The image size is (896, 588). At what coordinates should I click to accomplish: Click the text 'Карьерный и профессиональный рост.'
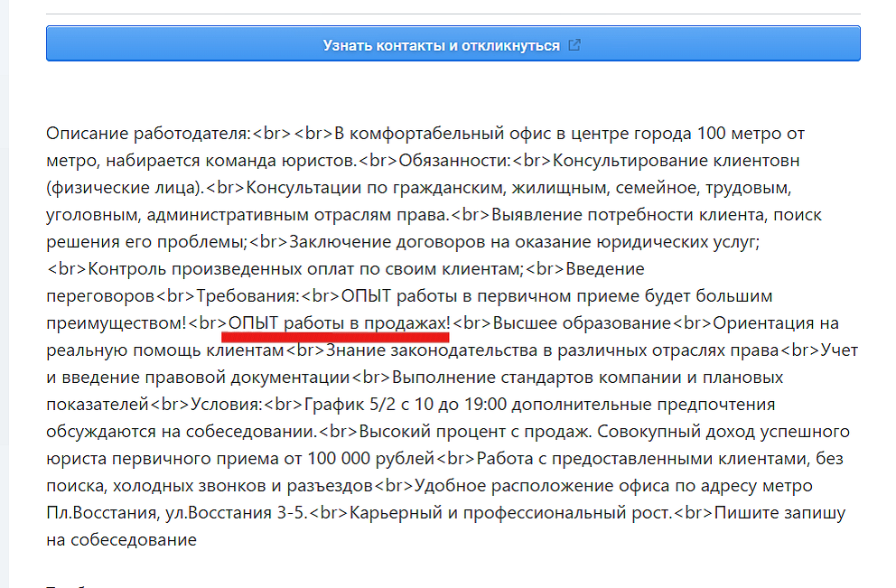pos(510,512)
